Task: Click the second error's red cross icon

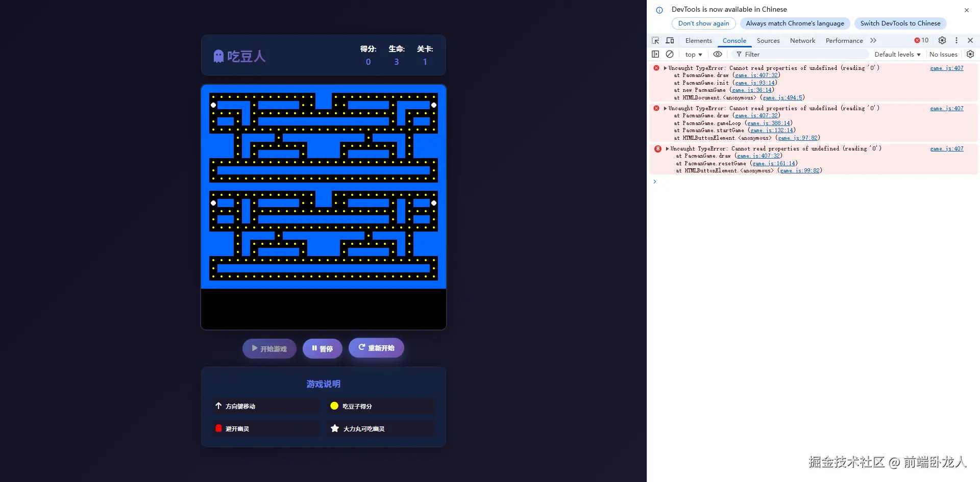Action: coord(656,108)
